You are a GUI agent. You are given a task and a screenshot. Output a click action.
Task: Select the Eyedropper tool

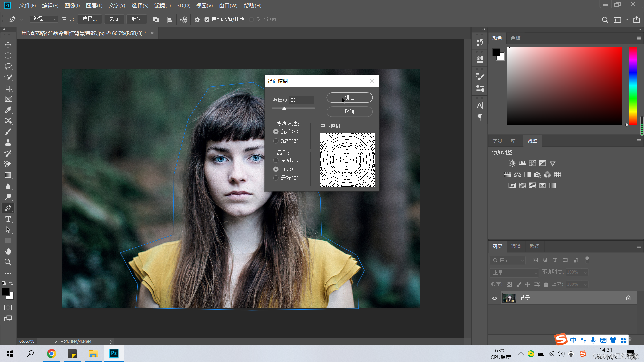pos(8,110)
